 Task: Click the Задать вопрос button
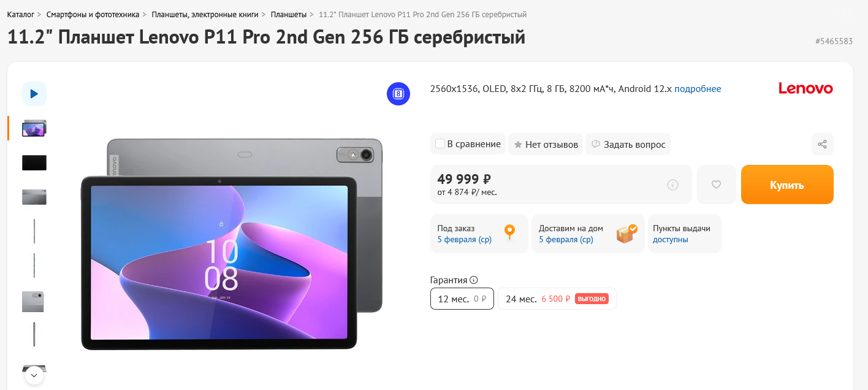coord(628,144)
